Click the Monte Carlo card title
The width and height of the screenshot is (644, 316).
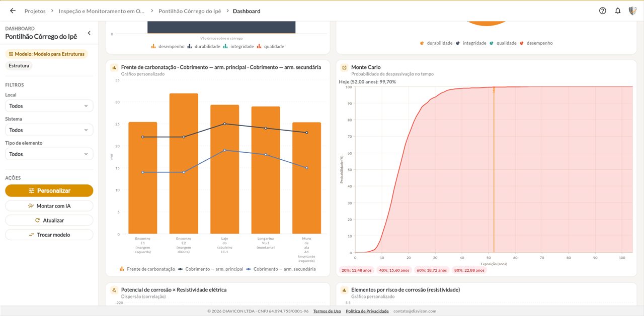pyautogui.click(x=366, y=67)
